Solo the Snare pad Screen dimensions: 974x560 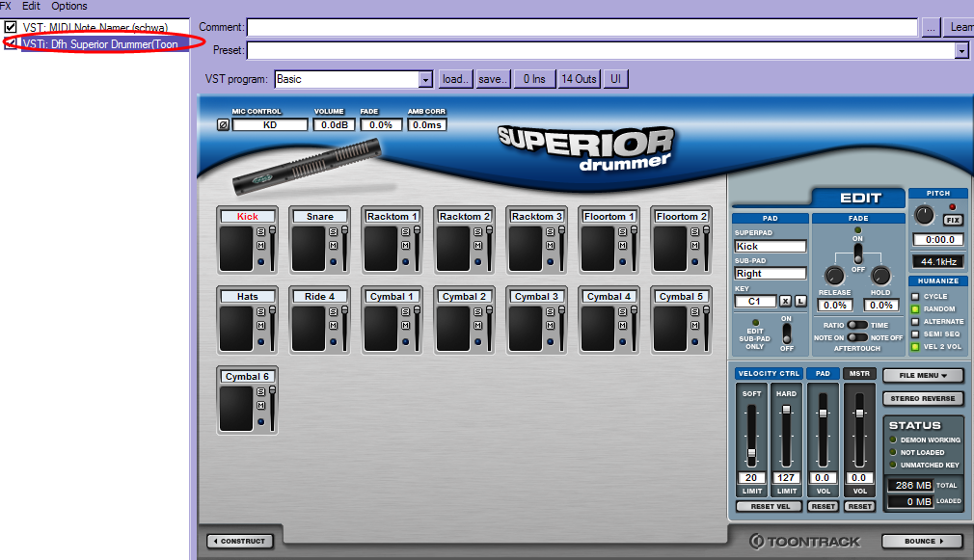click(334, 231)
